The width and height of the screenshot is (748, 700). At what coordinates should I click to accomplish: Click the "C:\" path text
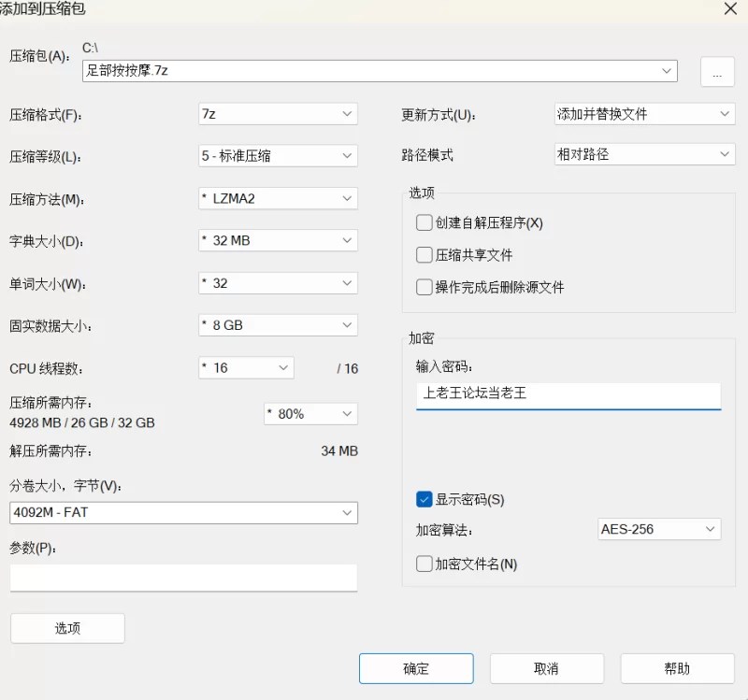click(x=90, y=48)
